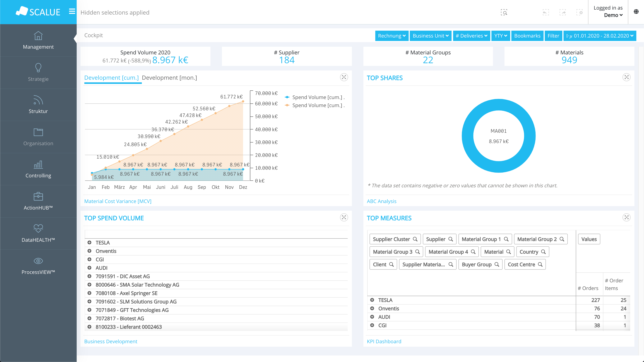Search within Country dimension
Image resolution: width=644 pixels, height=362 pixels.
[544, 252]
